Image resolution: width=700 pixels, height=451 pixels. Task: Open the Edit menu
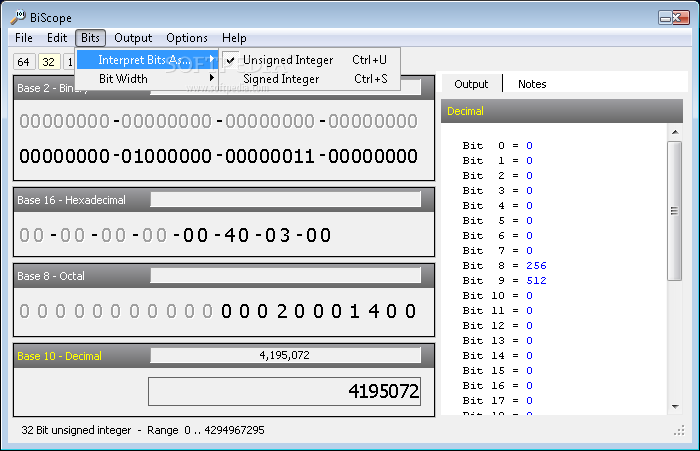click(x=57, y=38)
